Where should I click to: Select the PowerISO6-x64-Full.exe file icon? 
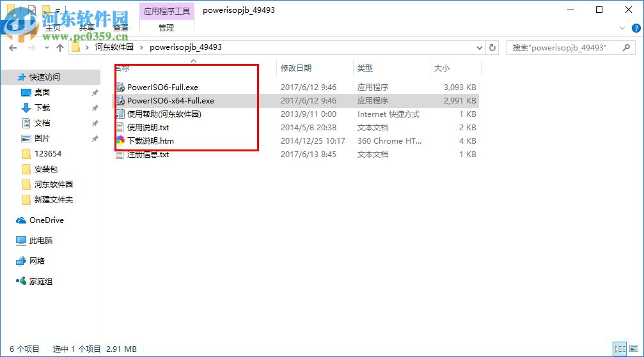point(120,100)
